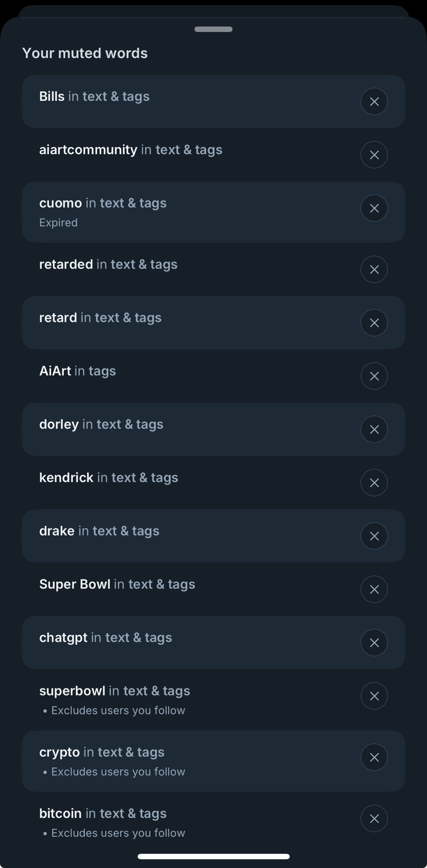Unmute the word "superbowl"
The height and width of the screenshot is (868, 427).
(x=374, y=696)
